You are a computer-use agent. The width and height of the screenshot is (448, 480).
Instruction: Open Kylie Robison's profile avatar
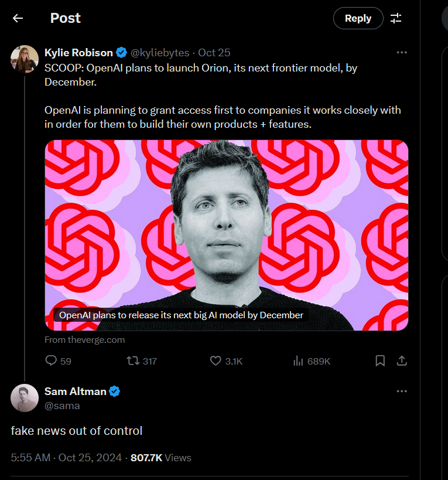25,59
